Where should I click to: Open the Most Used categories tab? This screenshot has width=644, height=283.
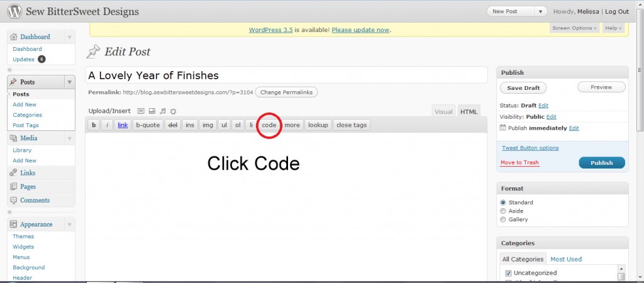[x=566, y=259]
